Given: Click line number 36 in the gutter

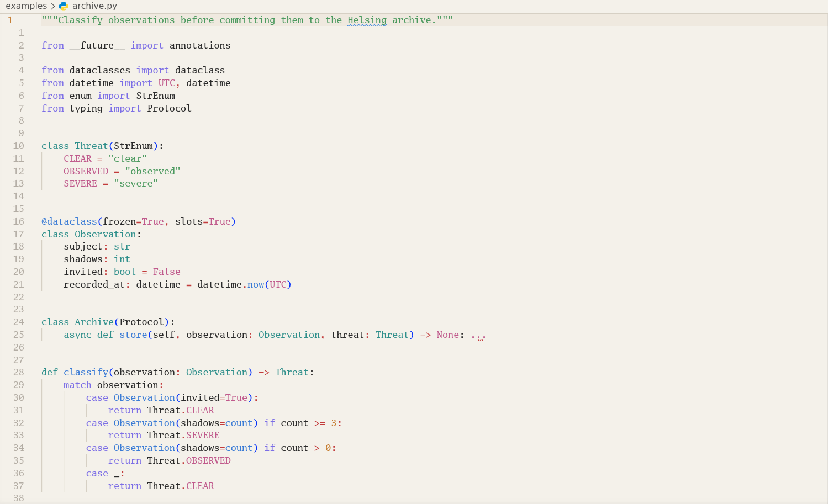Looking at the screenshot, I should pyautogui.click(x=19, y=474).
